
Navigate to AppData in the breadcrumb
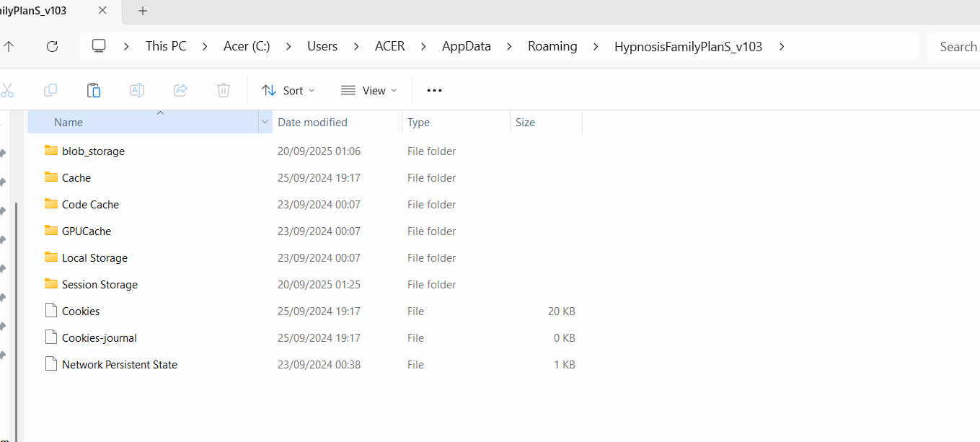point(466,46)
